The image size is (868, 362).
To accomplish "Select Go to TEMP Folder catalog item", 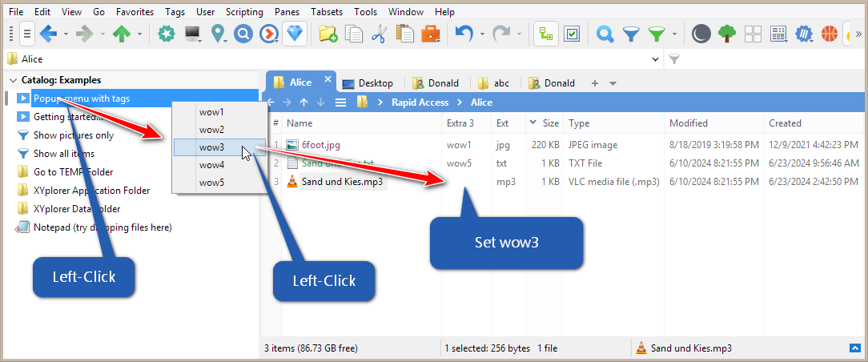I will pyautogui.click(x=74, y=172).
